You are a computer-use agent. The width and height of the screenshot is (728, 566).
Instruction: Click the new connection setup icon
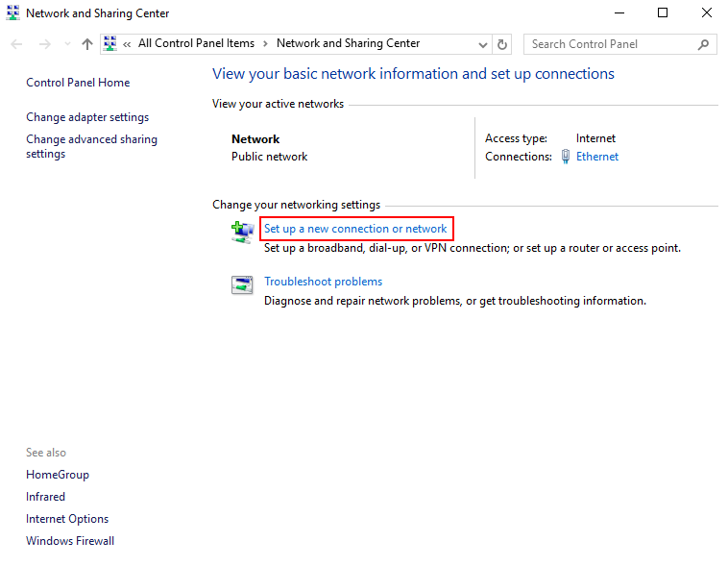pos(241,232)
